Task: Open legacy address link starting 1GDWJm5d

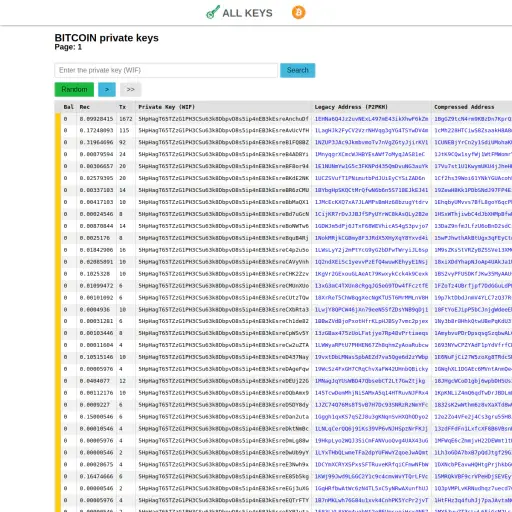Action: point(372,226)
